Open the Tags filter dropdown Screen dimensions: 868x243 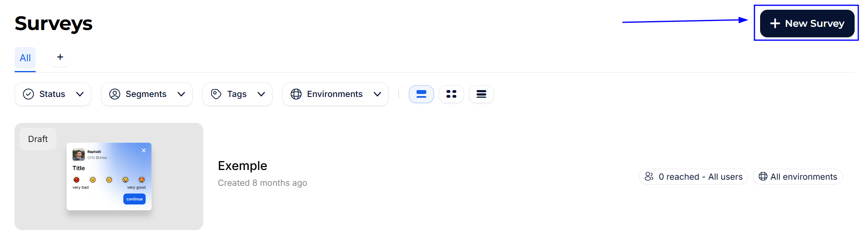coord(237,94)
